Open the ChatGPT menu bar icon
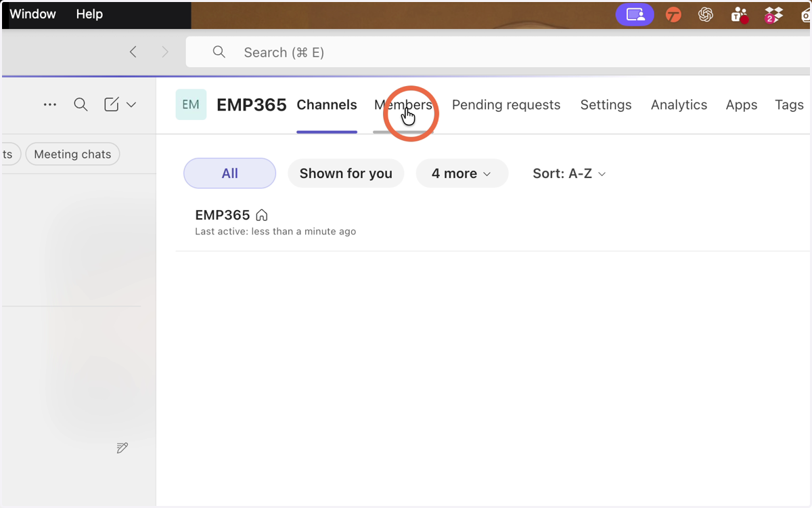This screenshot has height=508, width=812. [706, 14]
